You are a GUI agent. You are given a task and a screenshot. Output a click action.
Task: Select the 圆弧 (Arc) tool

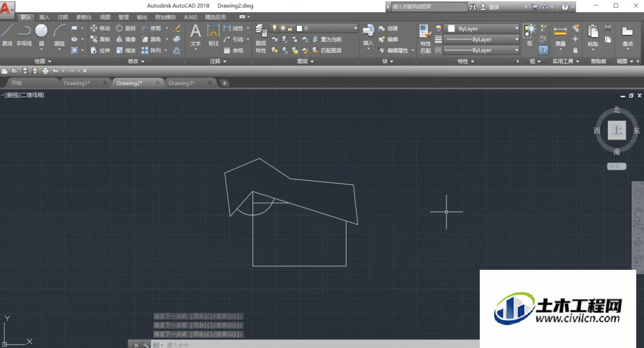point(59,35)
